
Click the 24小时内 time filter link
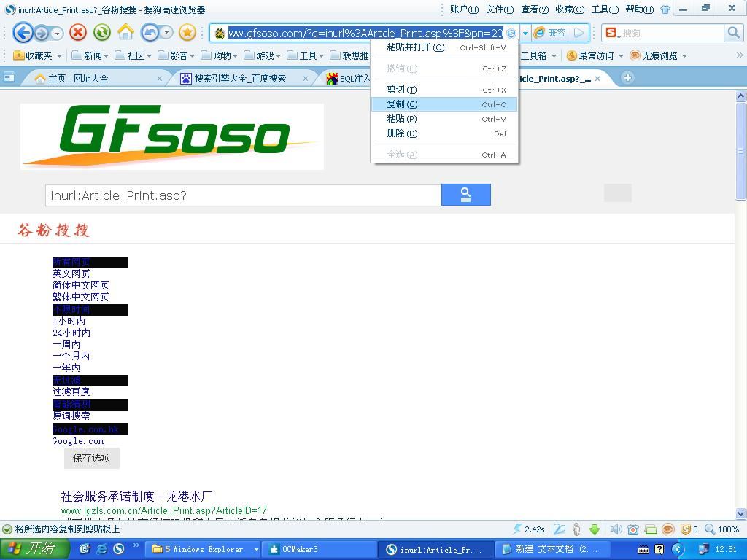[x=71, y=332]
